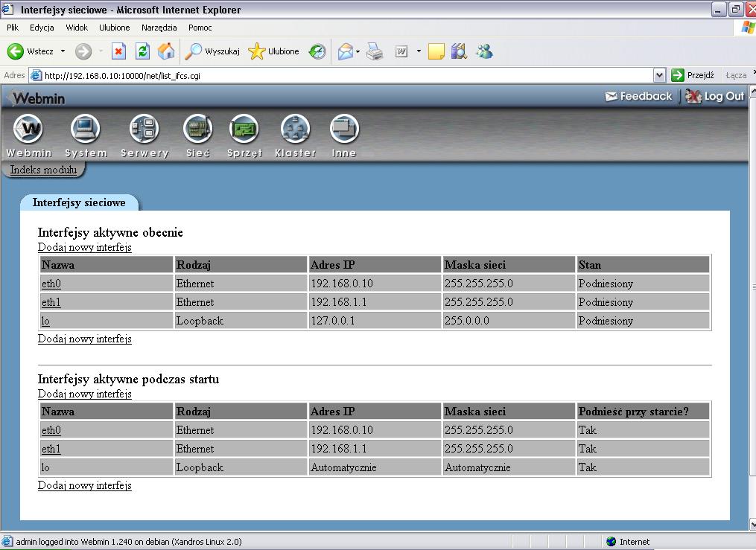
Task: Click the Mail envelope toolbar icon
Action: click(x=345, y=51)
